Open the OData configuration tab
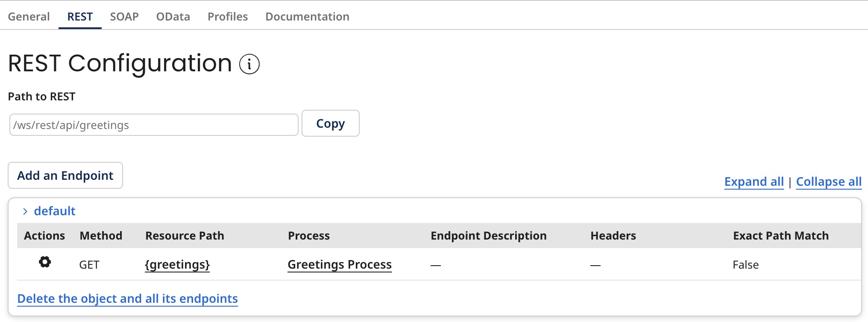The height and width of the screenshot is (322, 868). pyautogui.click(x=173, y=17)
